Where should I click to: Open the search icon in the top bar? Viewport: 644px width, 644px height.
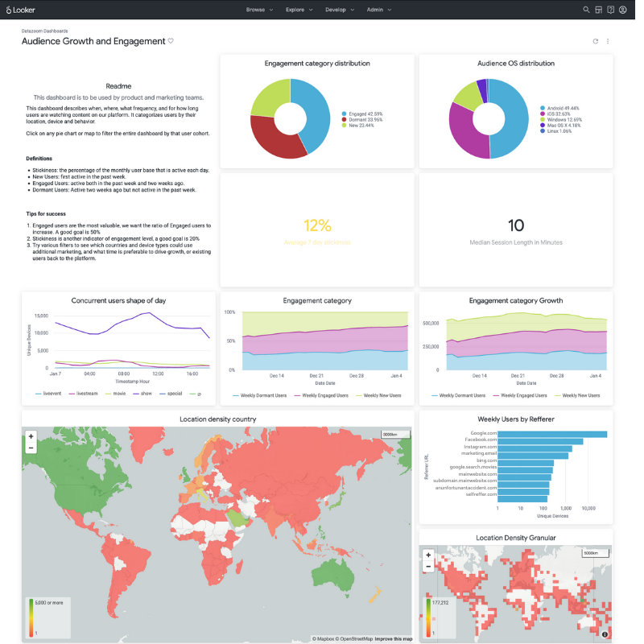pyautogui.click(x=586, y=10)
